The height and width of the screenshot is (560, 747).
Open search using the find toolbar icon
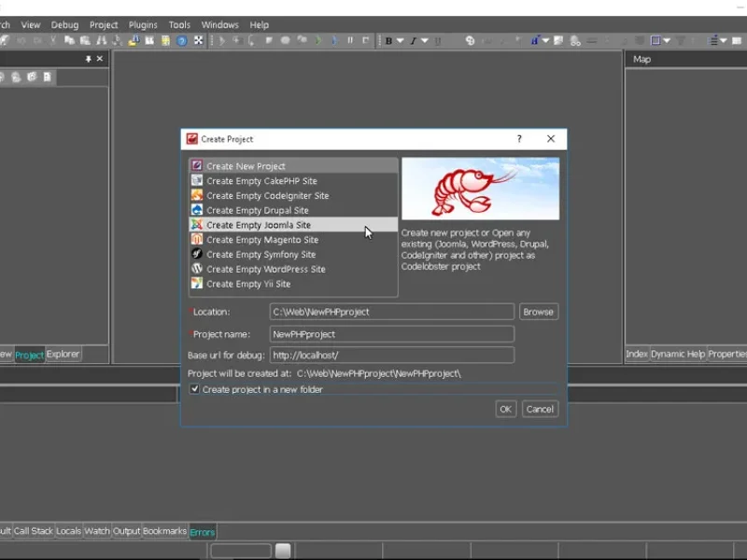point(101,40)
